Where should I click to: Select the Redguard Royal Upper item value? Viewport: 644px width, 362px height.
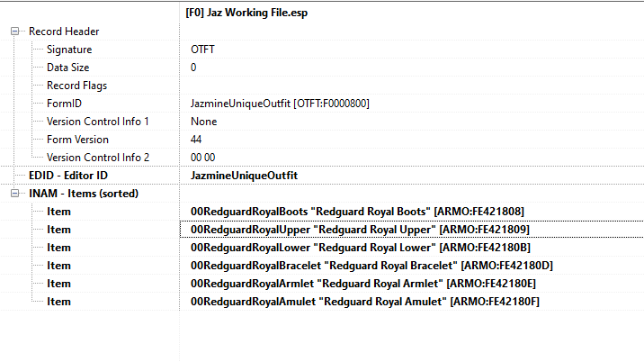pos(360,230)
